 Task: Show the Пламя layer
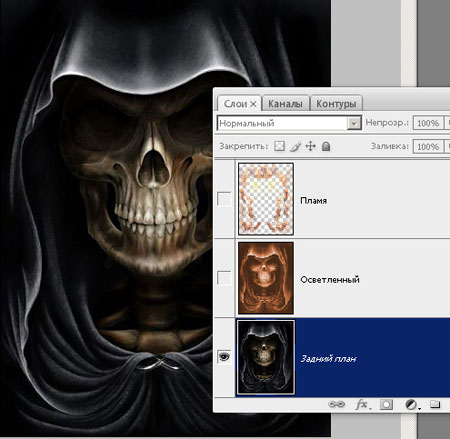(x=224, y=199)
